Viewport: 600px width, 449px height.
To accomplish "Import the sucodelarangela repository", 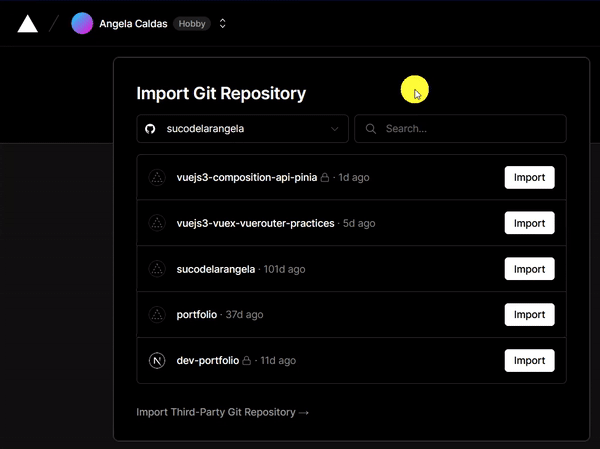I will pos(529,269).
